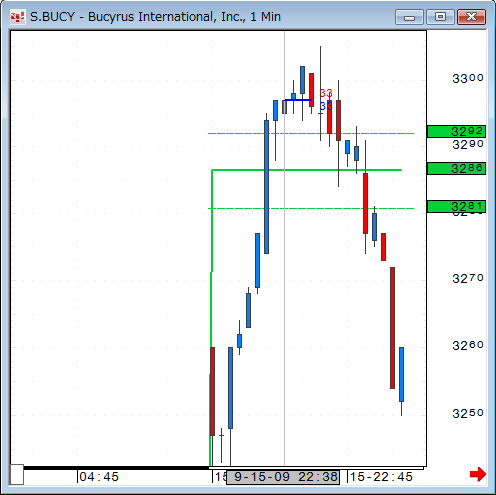Click the blue horizontal order line
496x495 pixels.
click(298, 100)
